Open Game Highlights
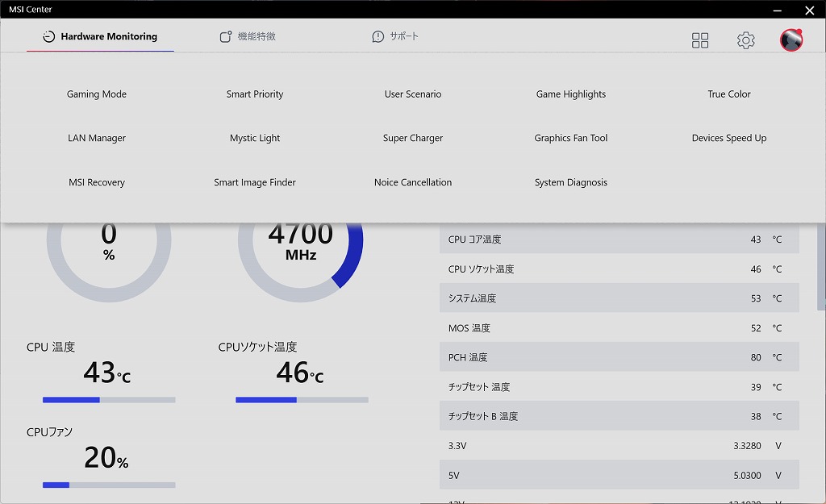The image size is (826, 504). [571, 94]
